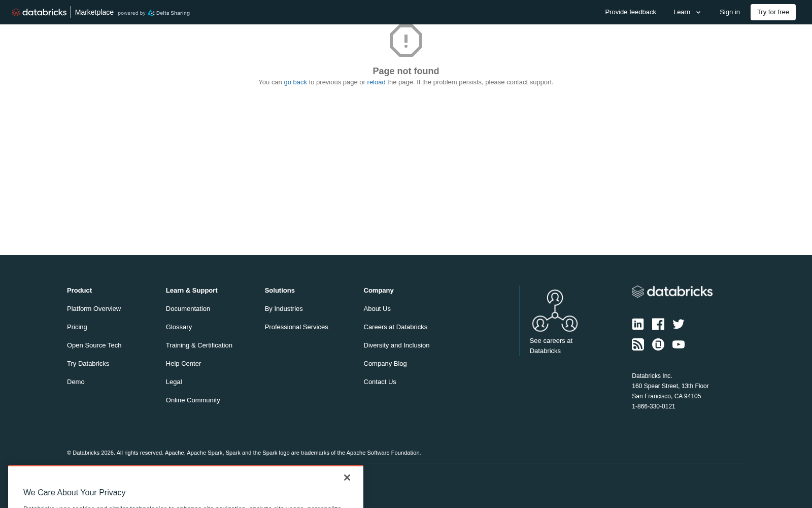Click the Company footer heading
812x508 pixels.
pos(379,291)
